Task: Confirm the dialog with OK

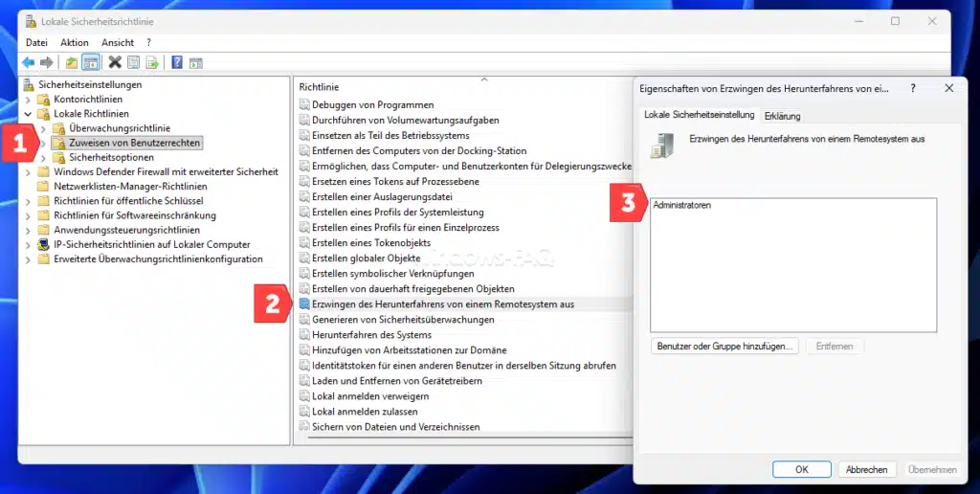Action: coord(802,469)
